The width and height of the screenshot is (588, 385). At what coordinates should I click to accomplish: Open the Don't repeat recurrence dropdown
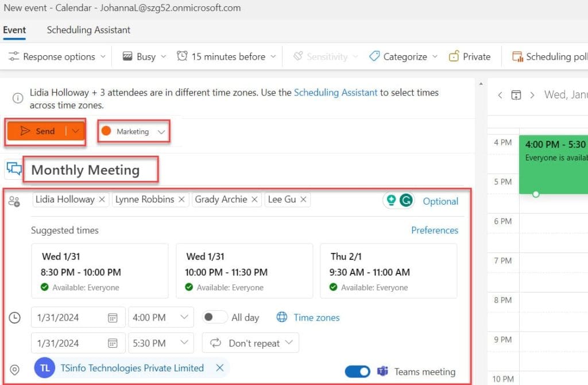click(250, 342)
